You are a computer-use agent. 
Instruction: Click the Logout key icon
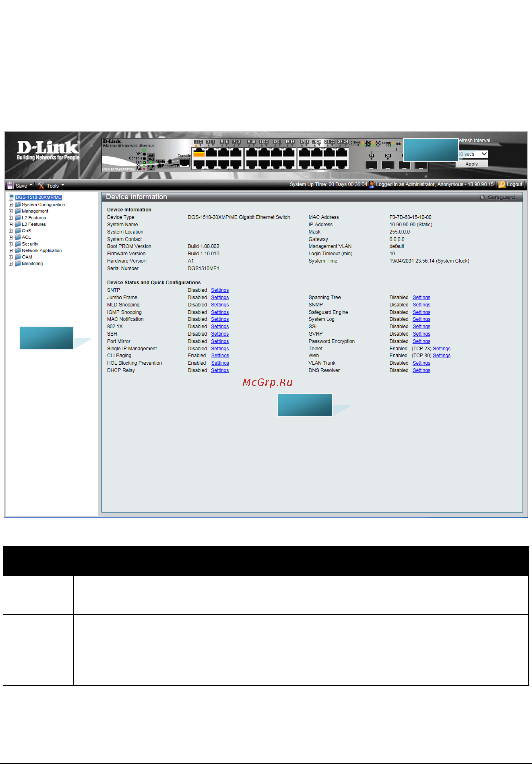coord(502,184)
